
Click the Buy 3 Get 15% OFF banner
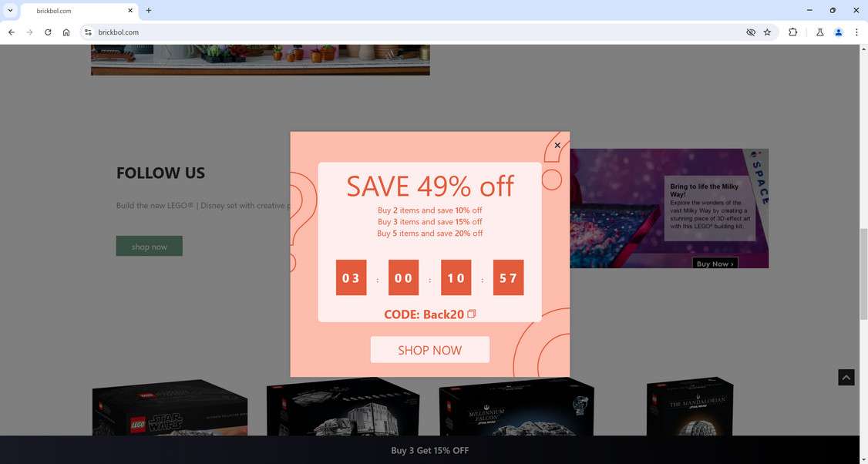point(429,450)
